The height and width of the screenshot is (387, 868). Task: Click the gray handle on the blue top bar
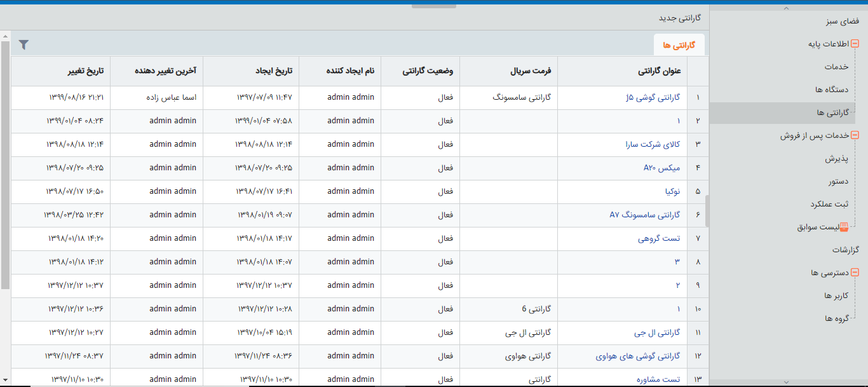click(434, 6)
